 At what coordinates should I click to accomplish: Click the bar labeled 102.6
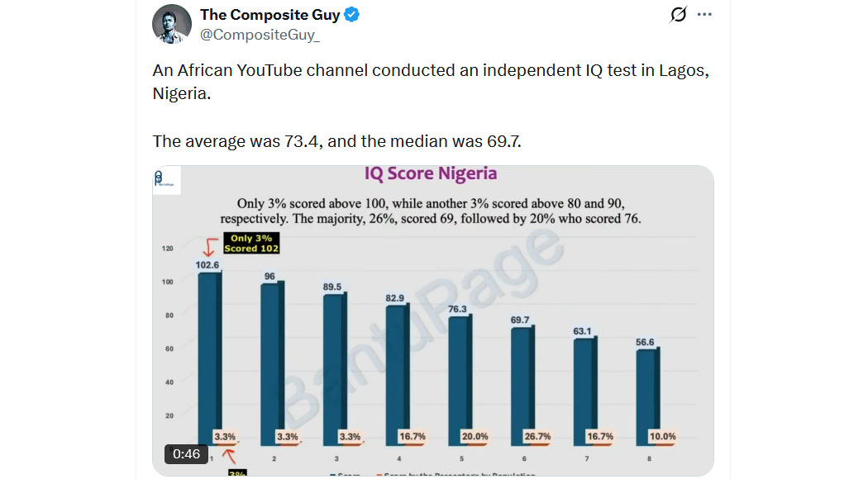coord(209,355)
